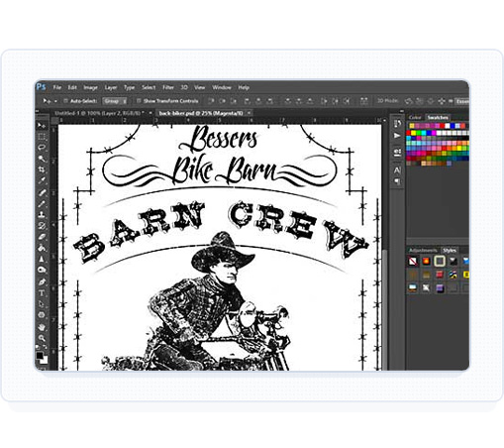Open the Actions panel icon
This screenshot has width=504, height=448.
tap(397, 136)
